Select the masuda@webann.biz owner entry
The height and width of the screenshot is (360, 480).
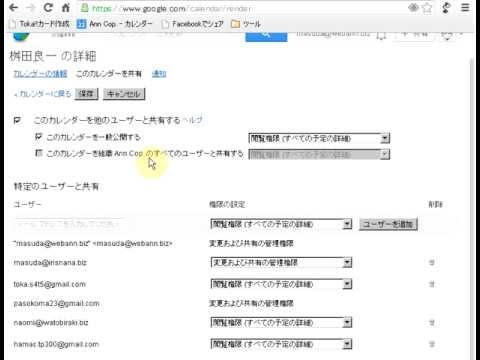point(93,244)
